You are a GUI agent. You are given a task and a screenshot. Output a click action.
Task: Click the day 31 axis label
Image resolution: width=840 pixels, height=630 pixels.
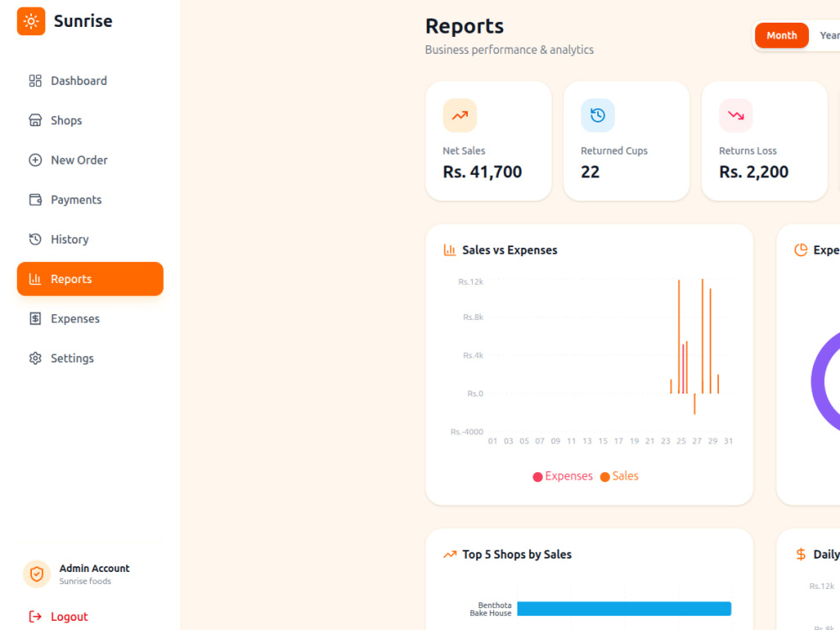[728, 442]
